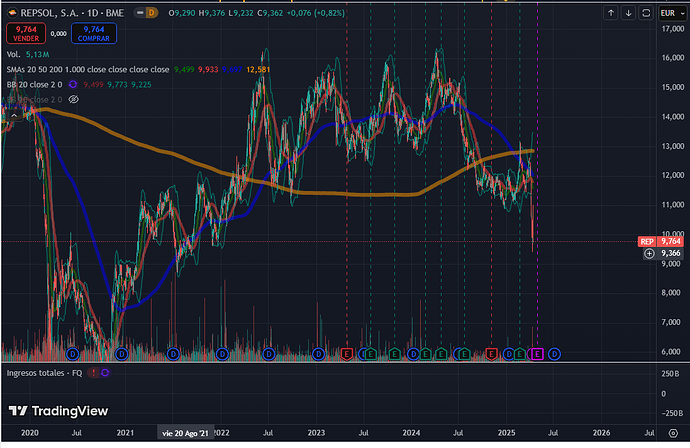Click the purple refresh icon on BB 20 legend
Image resolution: width=690 pixels, height=448 pixels.
(x=73, y=84)
